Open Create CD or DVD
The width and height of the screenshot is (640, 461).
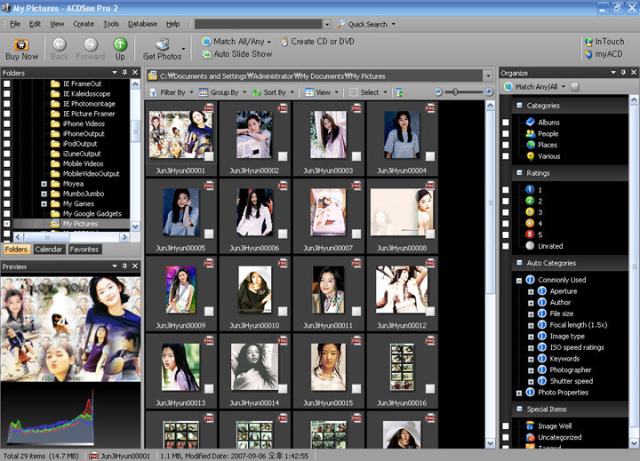318,42
